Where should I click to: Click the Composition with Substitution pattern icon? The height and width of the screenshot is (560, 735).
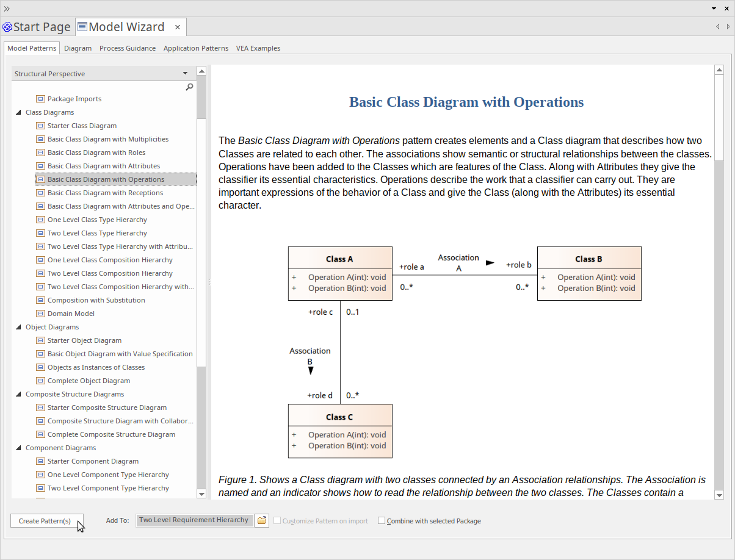click(x=40, y=300)
